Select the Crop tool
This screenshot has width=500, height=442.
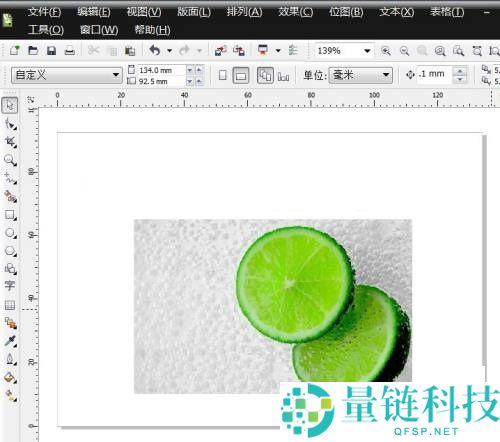(10, 142)
